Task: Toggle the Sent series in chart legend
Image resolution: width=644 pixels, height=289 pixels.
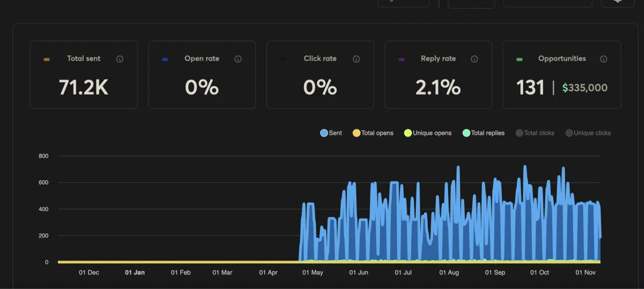Action: point(331,133)
